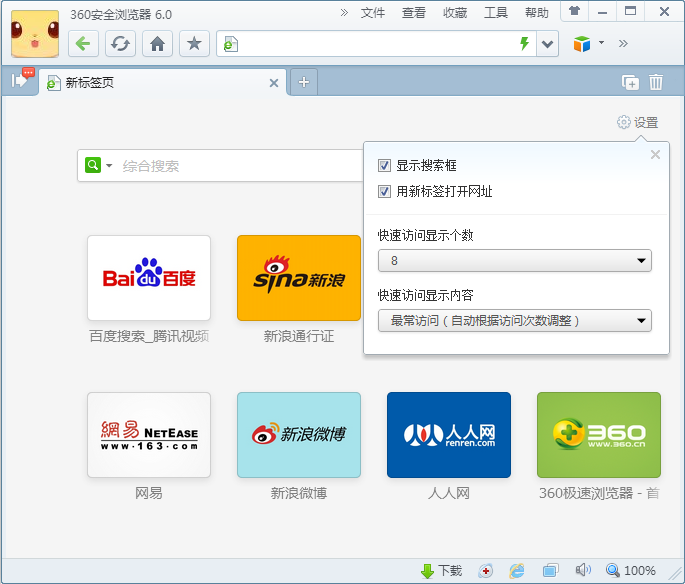Add a new tab with plus button
The width and height of the screenshot is (685, 584).
(x=304, y=82)
